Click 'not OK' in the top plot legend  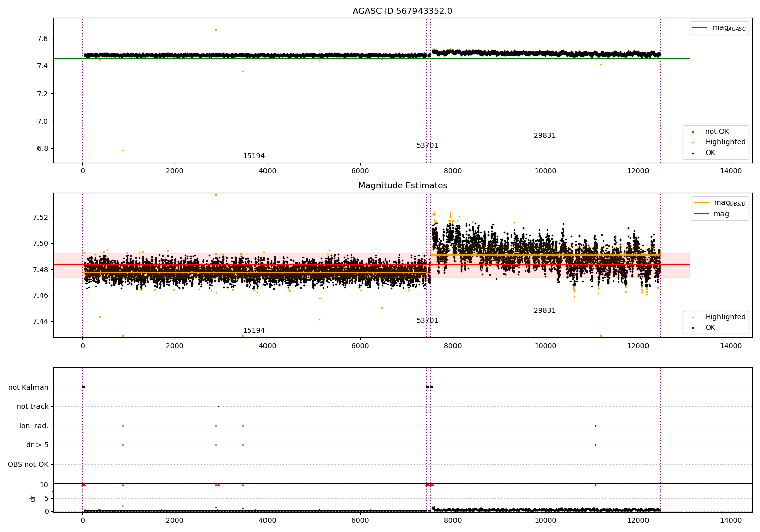coord(717,132)
